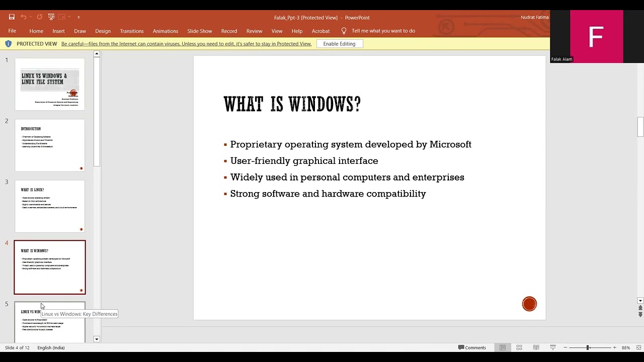Image resolution: width=644 pixels, height=362 pixels.
Task: Select slide 2 thumbnail 'Introduction'
Action: [x=50, y=145]
